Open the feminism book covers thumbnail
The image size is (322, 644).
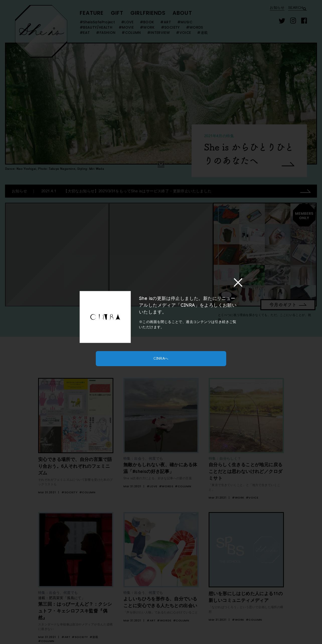point(76,416)
